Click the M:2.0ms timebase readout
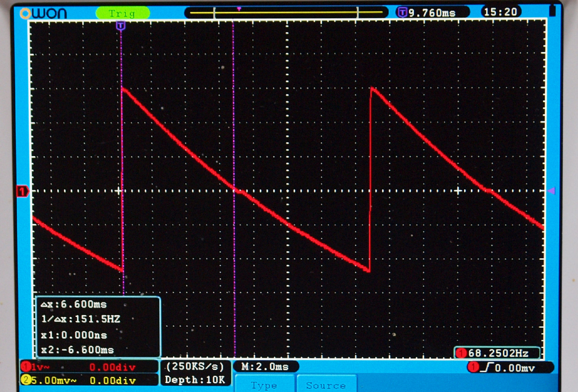 (265, 367)
